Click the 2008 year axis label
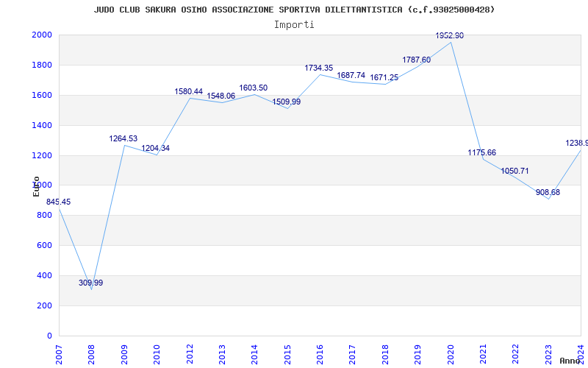 (x=91, y=354)
